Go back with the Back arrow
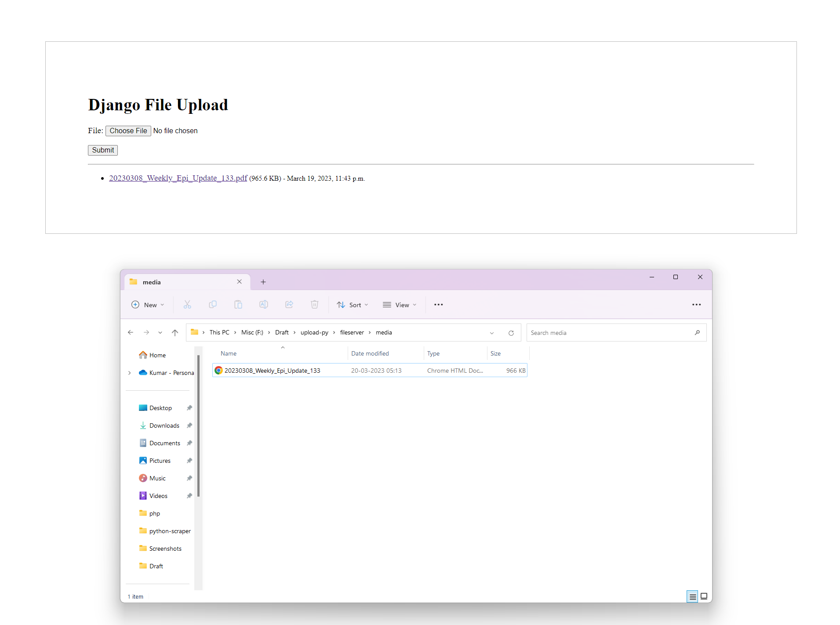840x625 pixels. click(131, 333)
